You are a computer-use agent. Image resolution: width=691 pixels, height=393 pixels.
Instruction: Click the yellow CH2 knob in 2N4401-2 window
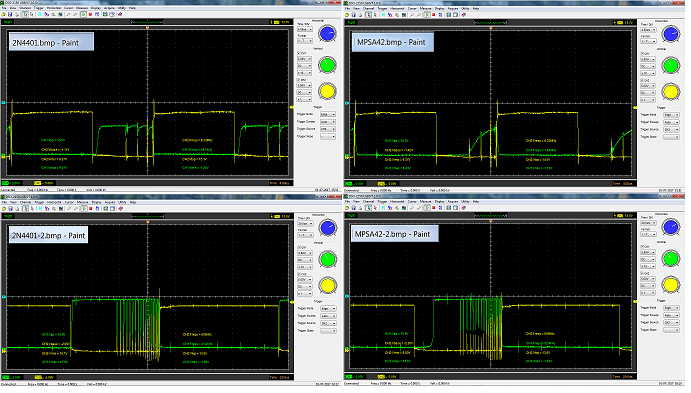pyautogui.click(x=327, y=285)
